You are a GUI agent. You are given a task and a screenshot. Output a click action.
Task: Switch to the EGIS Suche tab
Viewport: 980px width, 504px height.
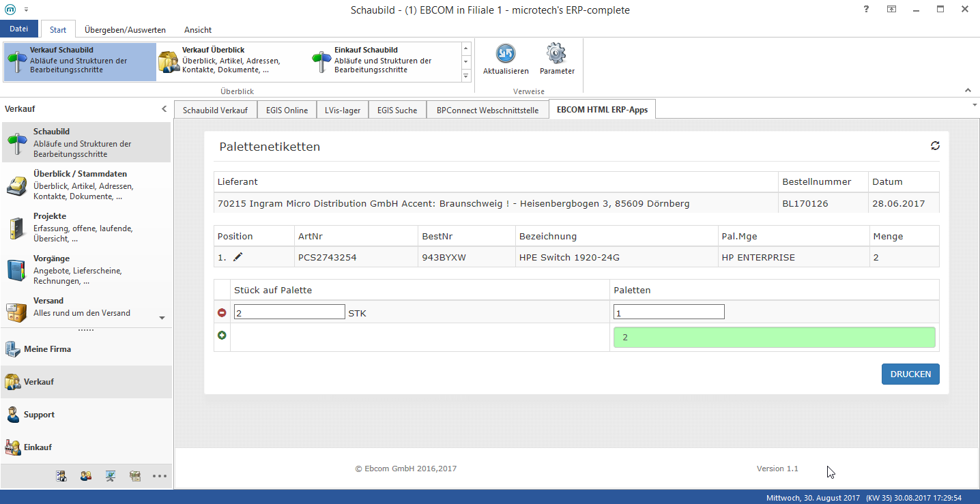pyautogui.click(x=397, y=110)
